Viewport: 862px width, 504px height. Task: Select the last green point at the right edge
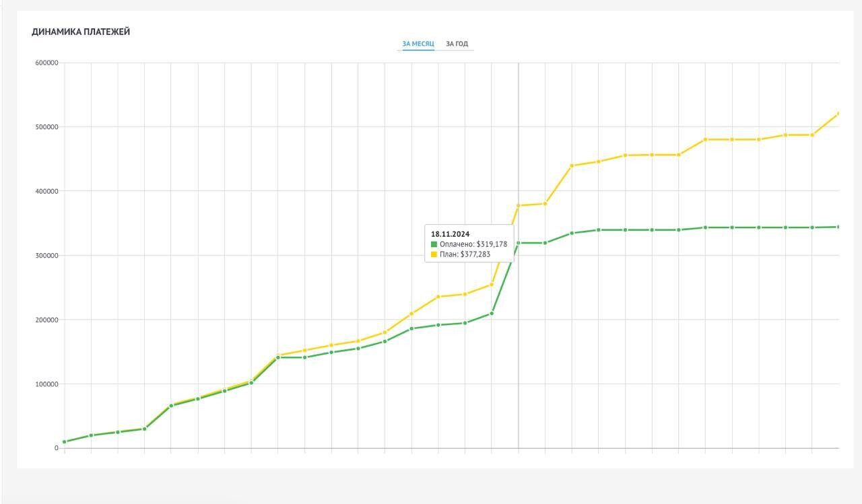point(838,227)
